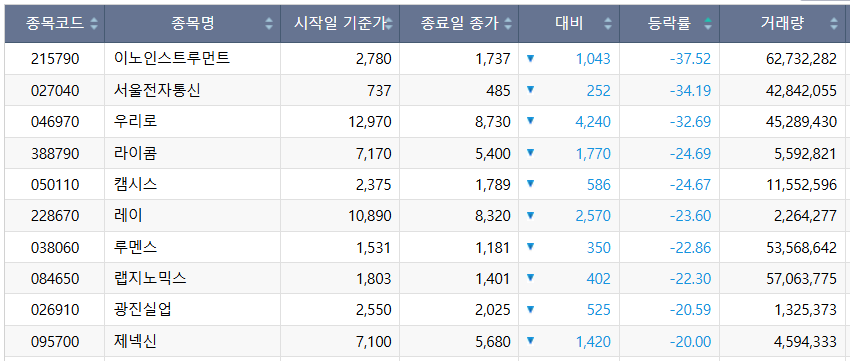The height and width of the screenshot is (361, 850).
Task: Click closing price 8,730
Action: (493, 122)
